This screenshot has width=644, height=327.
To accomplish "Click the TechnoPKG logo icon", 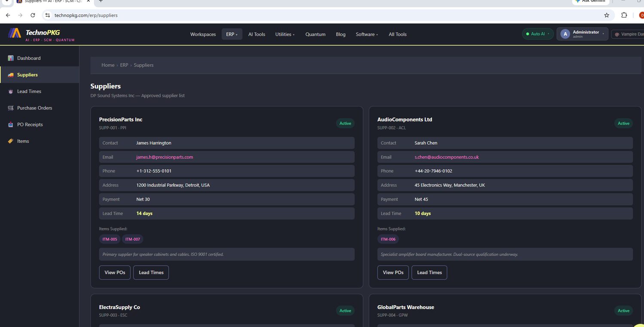I will click(15, 33).
